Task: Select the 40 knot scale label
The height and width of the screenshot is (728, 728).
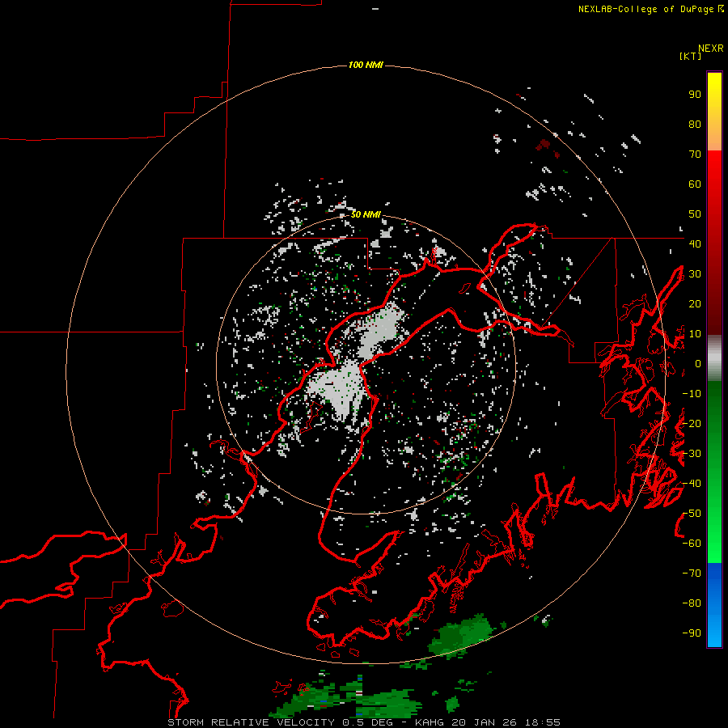Action: coord(695,244)
